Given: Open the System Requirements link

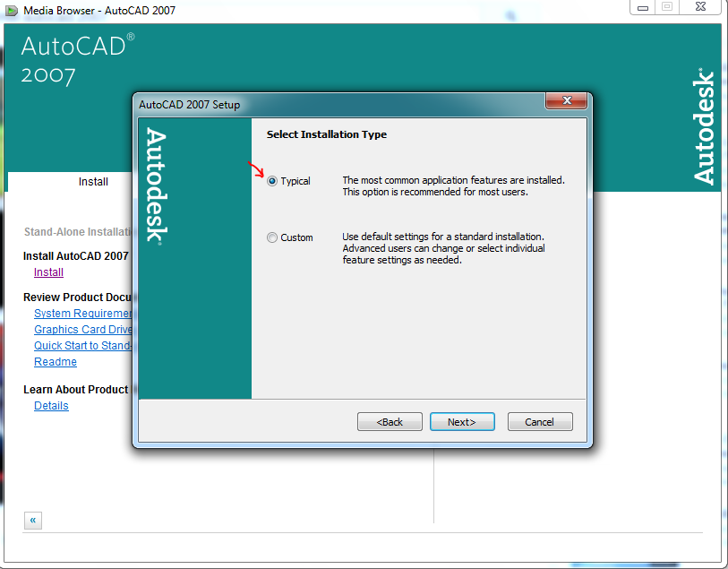Looking at the screenshot, I should [83, 314].
